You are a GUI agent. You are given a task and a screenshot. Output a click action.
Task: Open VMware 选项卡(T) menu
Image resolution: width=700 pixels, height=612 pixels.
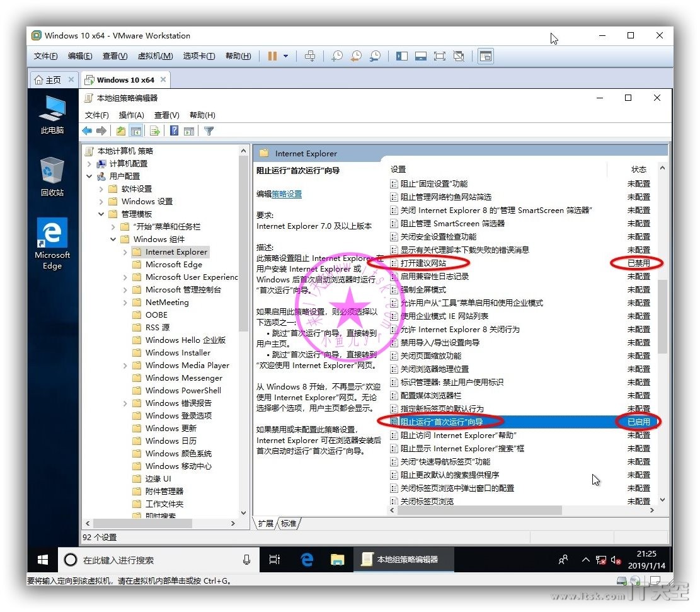198,56
